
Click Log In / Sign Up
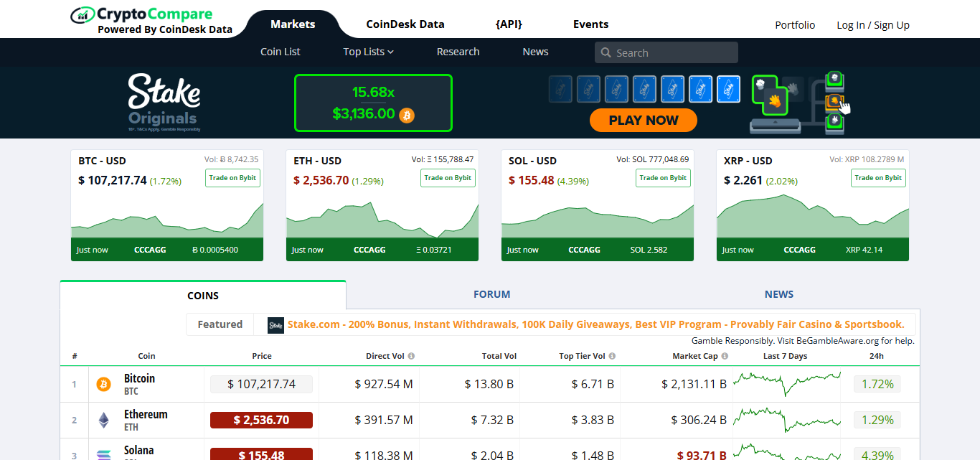point(873,25)
